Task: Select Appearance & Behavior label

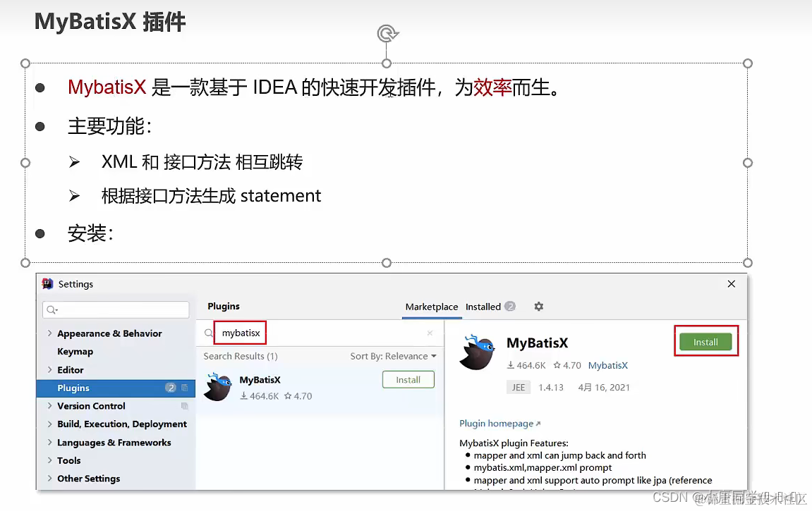Action: click(109, 333)
